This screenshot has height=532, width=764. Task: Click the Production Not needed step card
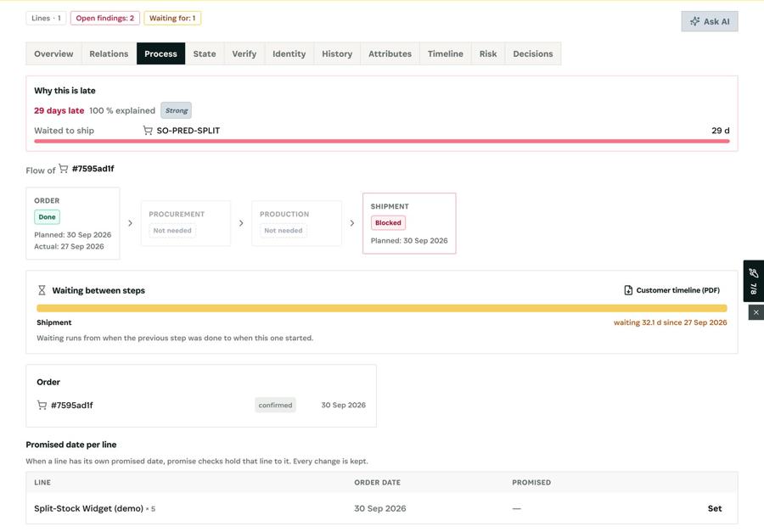coord(297,223)
